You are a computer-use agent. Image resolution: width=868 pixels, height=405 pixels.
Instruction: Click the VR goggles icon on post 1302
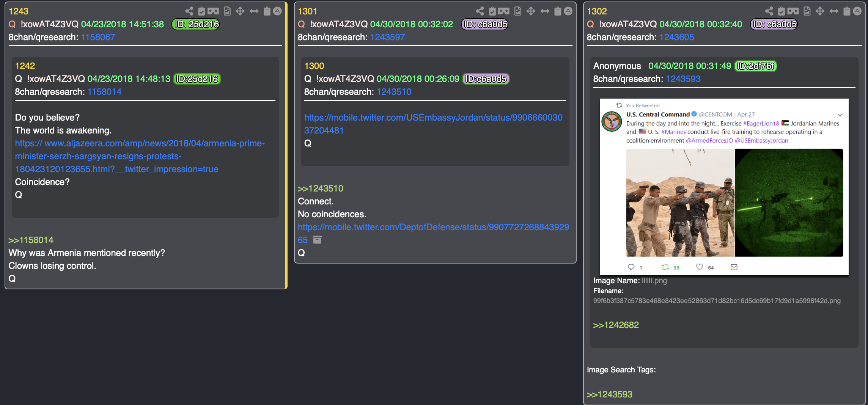[793, 11]
